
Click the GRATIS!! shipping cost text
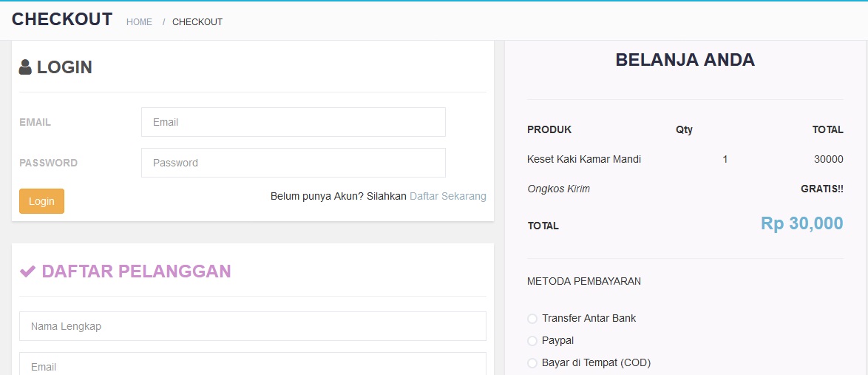click(x=821, y=189)
